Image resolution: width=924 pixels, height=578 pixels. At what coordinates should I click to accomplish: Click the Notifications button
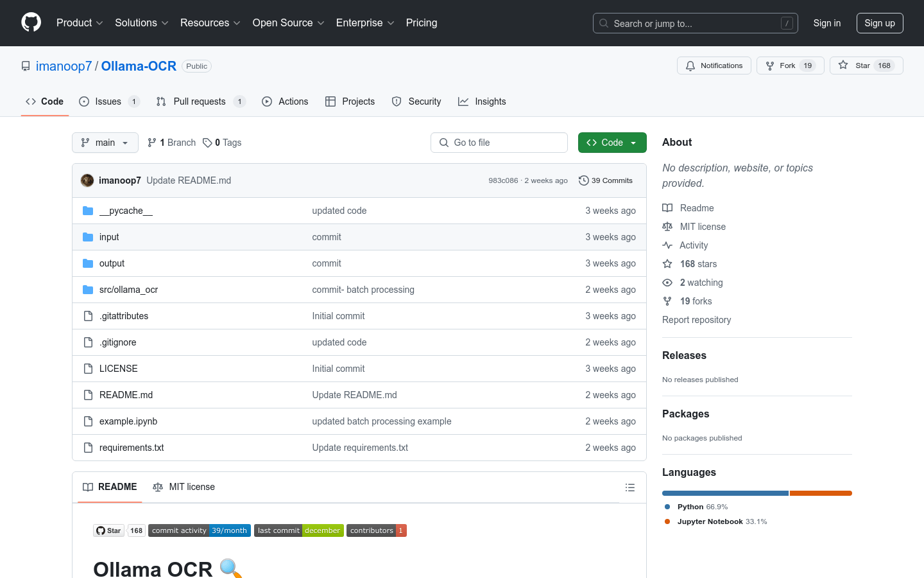tap(714, 66)
